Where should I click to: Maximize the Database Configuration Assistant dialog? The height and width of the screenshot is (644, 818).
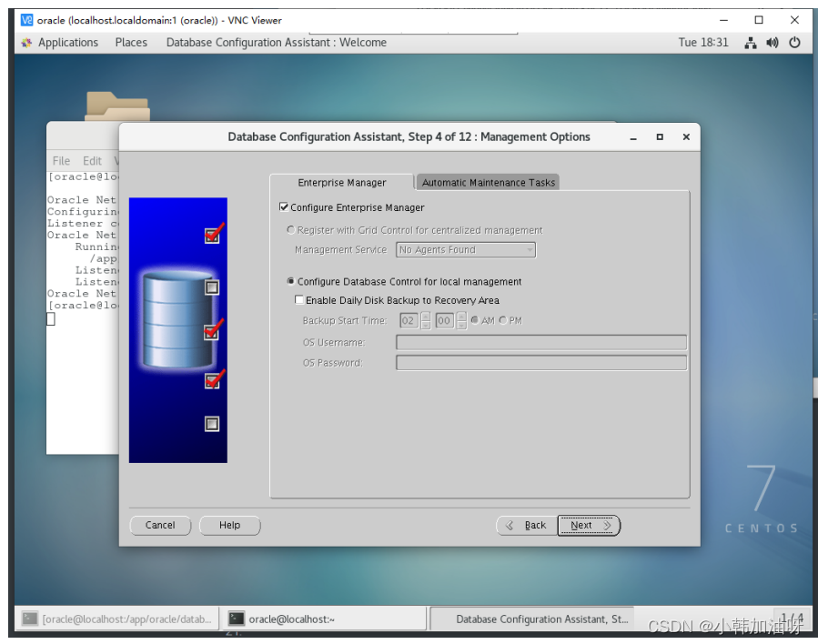[x=660, y=136]
